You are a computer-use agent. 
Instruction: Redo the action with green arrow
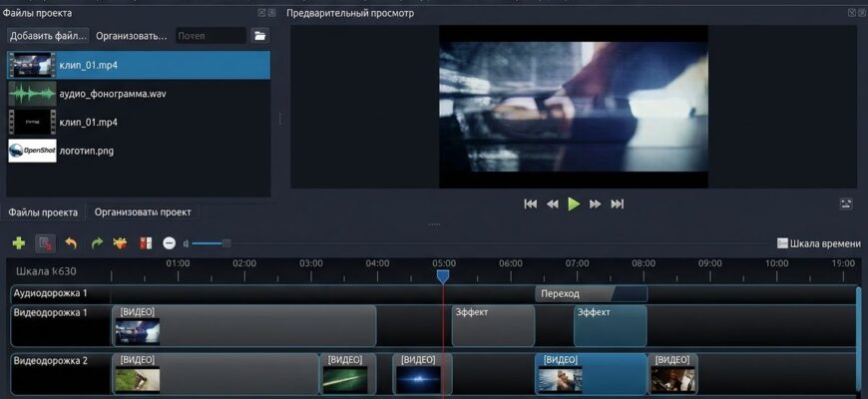(x=97, y=243)
